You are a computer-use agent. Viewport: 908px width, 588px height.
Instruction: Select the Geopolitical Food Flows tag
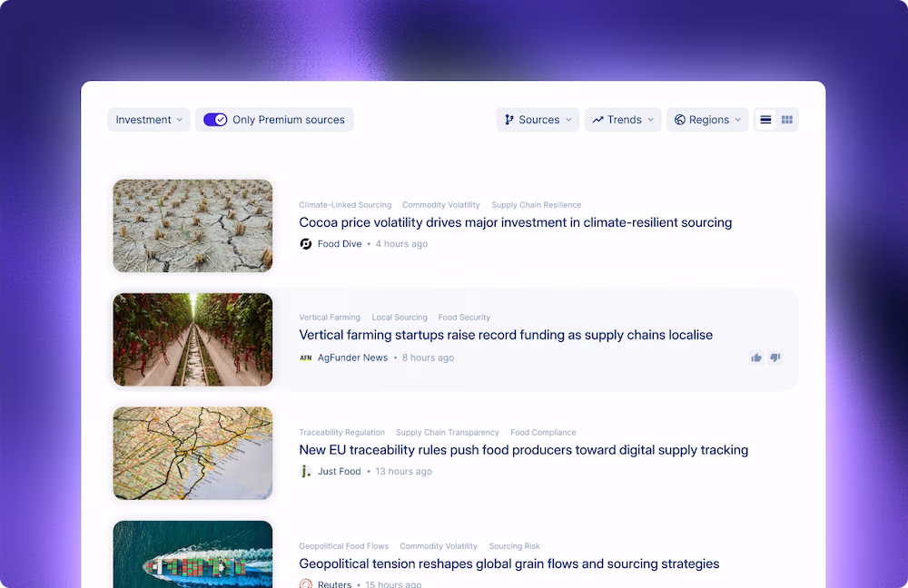[x=343, y=545]
